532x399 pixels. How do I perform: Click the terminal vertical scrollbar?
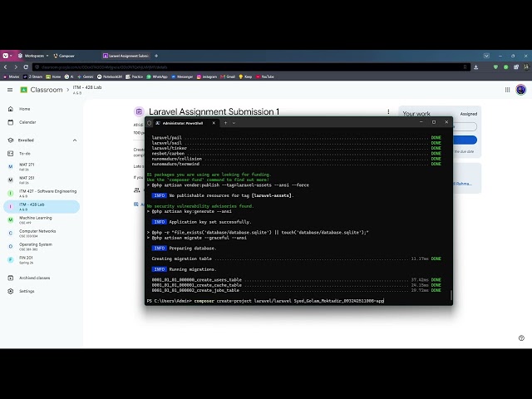click(x=451, y=294)
